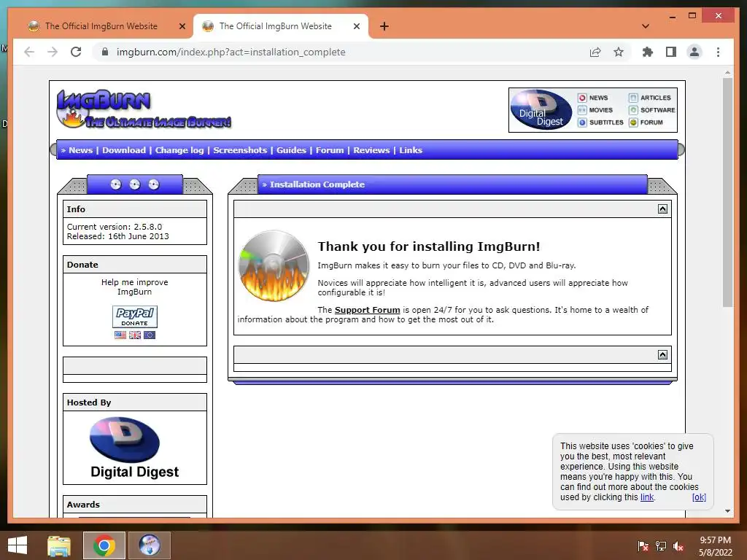
Task: View the Screenshots page
Action: tap(239, 150)
